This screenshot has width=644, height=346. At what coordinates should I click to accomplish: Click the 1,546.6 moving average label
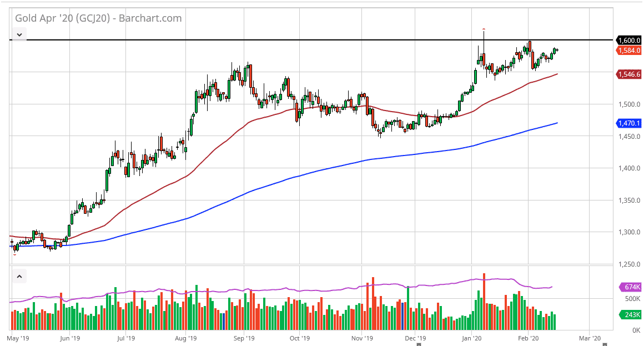(x=629, y=74)
